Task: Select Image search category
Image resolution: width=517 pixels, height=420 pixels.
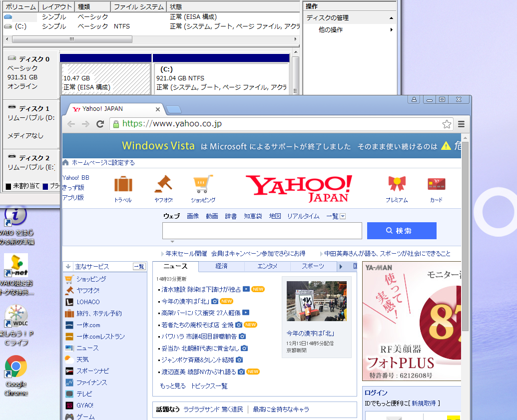Action: (193, 216)
